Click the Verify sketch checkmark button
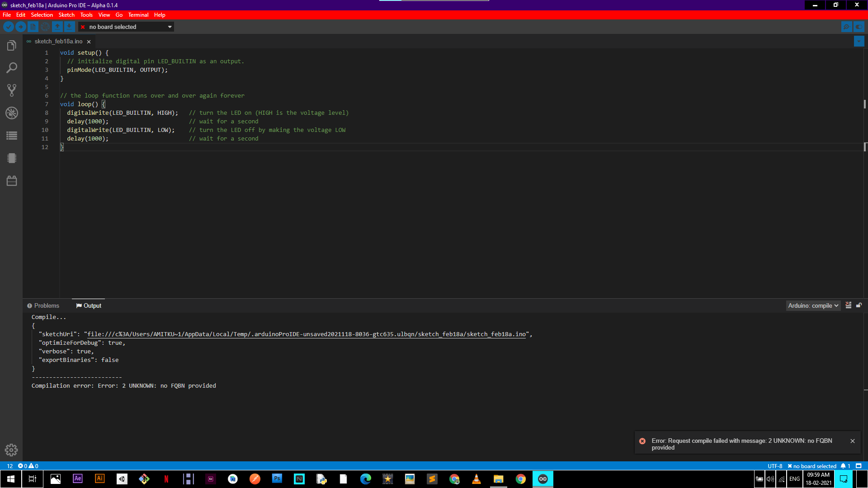868x488 pixels. tap(8, 27)
